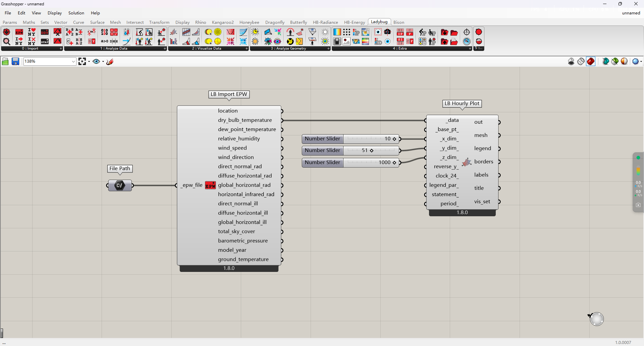Select the camera viewport capture icon

(387, 32)
